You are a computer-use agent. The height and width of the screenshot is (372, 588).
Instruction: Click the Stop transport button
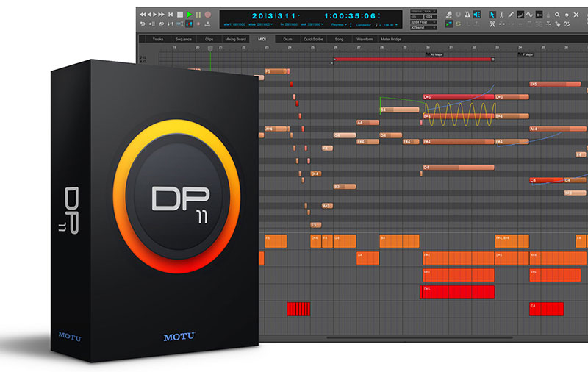pos(180,15)
